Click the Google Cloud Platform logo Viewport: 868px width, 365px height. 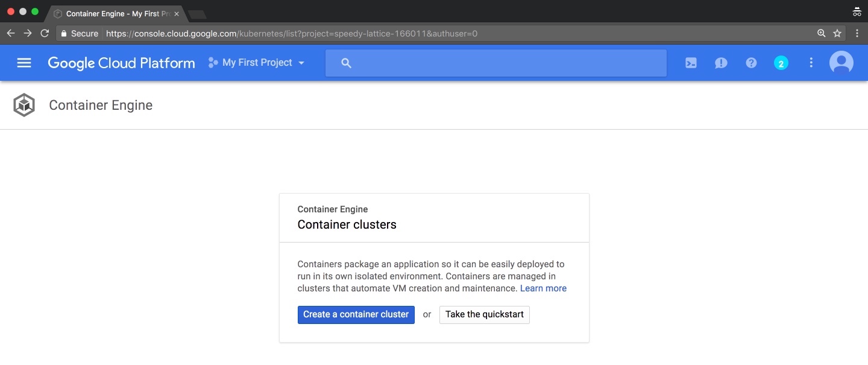[121, 63]
